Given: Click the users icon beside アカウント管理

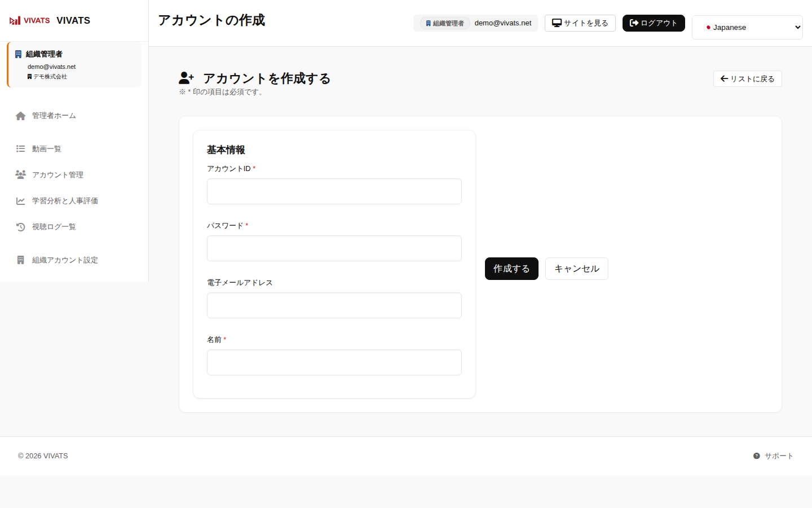Looking at the screenshot, I should (21, 175).
